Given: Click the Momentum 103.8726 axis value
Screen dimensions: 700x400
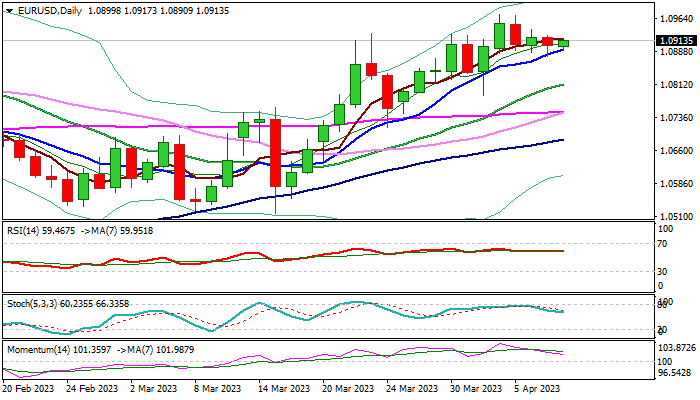Looking at the screenshot, I should point(676,345).
